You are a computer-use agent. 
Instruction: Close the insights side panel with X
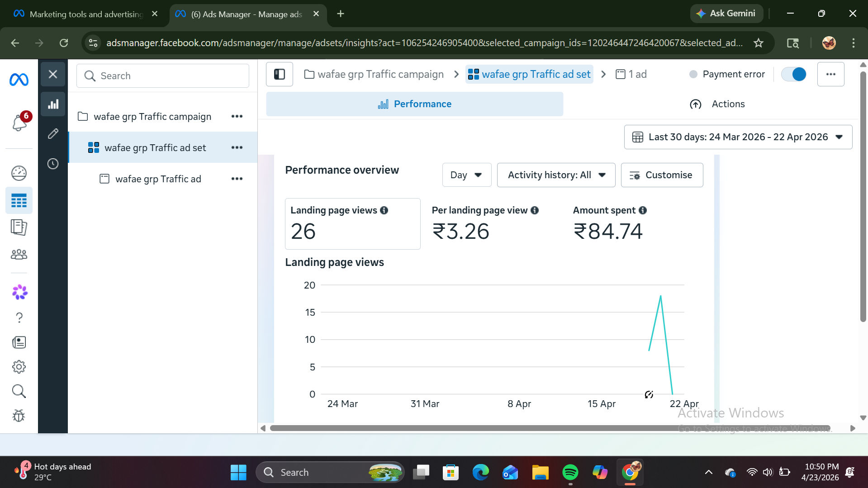point(53,74)
